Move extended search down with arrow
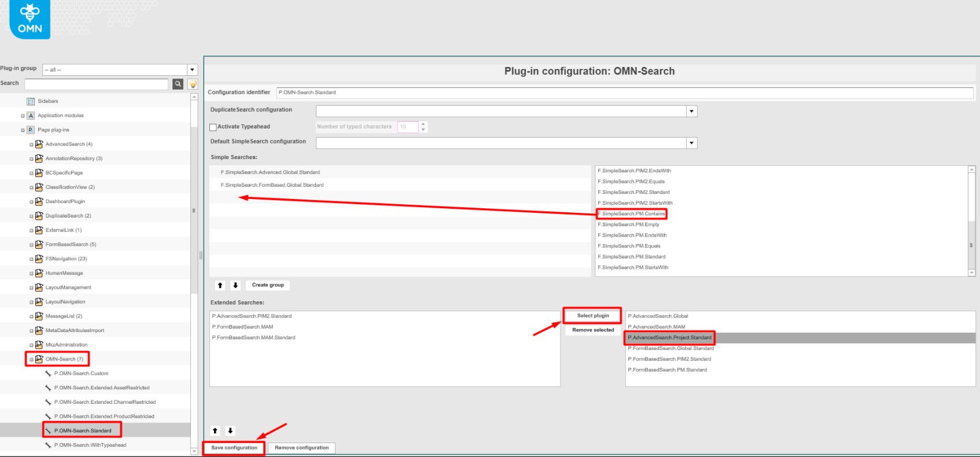 coord(230,431)
